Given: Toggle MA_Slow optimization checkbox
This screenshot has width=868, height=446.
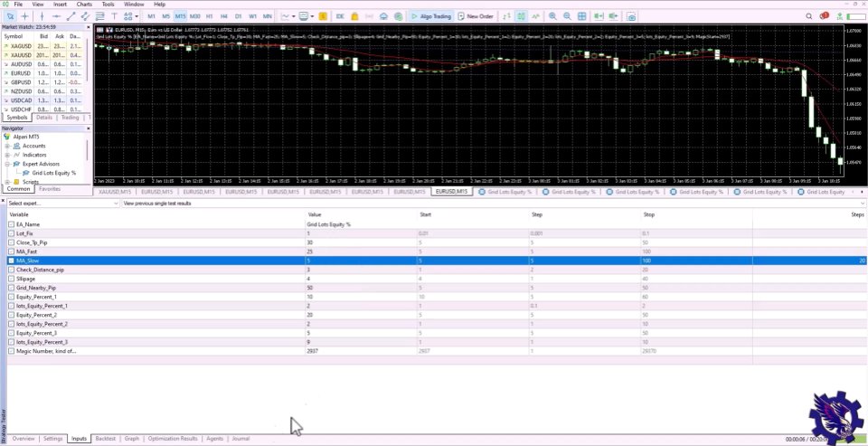Looking at the screenshot, I should click(12, 261).
